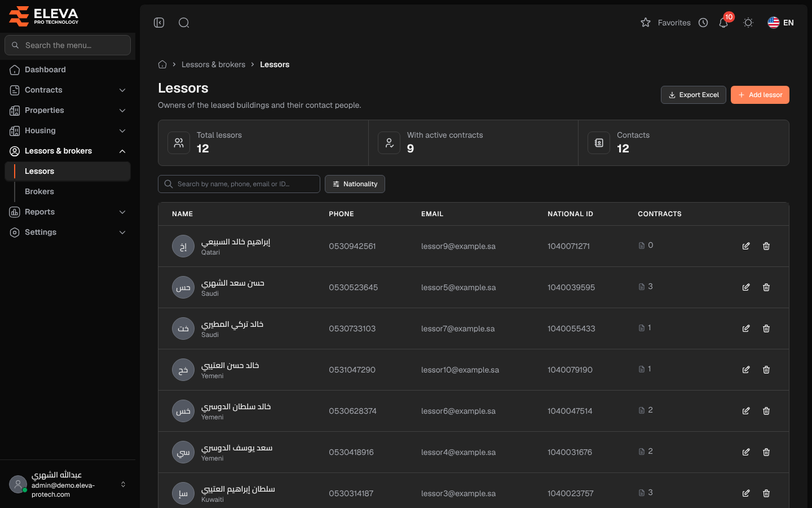Screen dimensions: 812x508
Task: Sort by the Name column header
Action: point(182,214)
